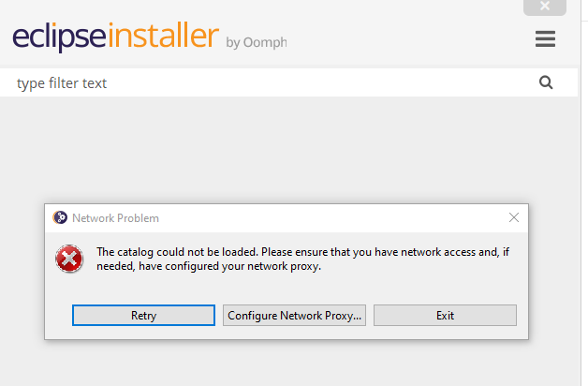
Task: Click the purple 'eclipse' logo word
Action: coord(60,37)
